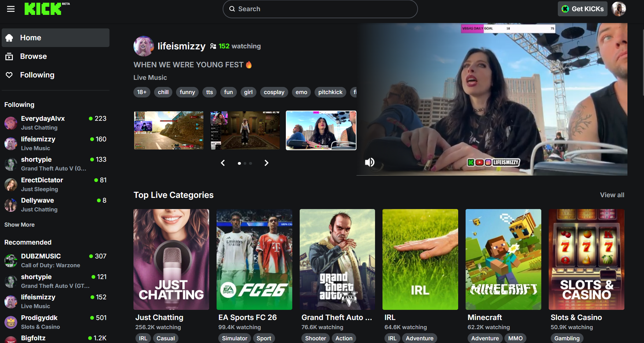644x343 pixels.
Task: Click the Browse icon in sidebar
Action: [9, 56]
